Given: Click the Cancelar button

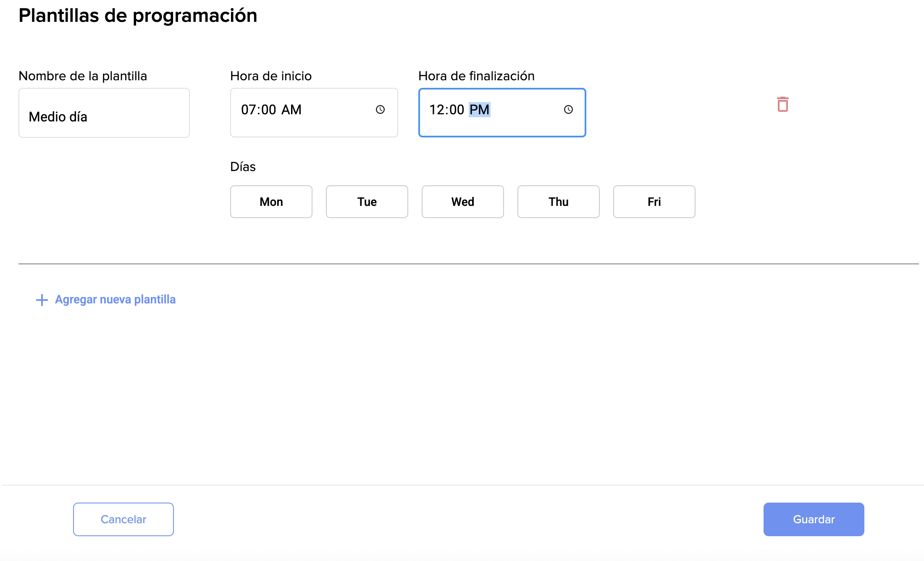Looking at the screenshot, I should click(x=123, y=519).
